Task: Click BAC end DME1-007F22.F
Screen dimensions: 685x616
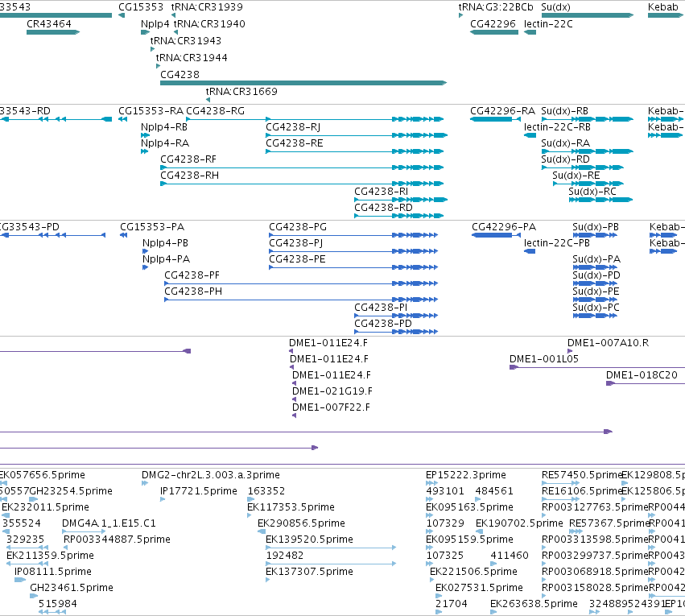Action: (x=331, y=407)
